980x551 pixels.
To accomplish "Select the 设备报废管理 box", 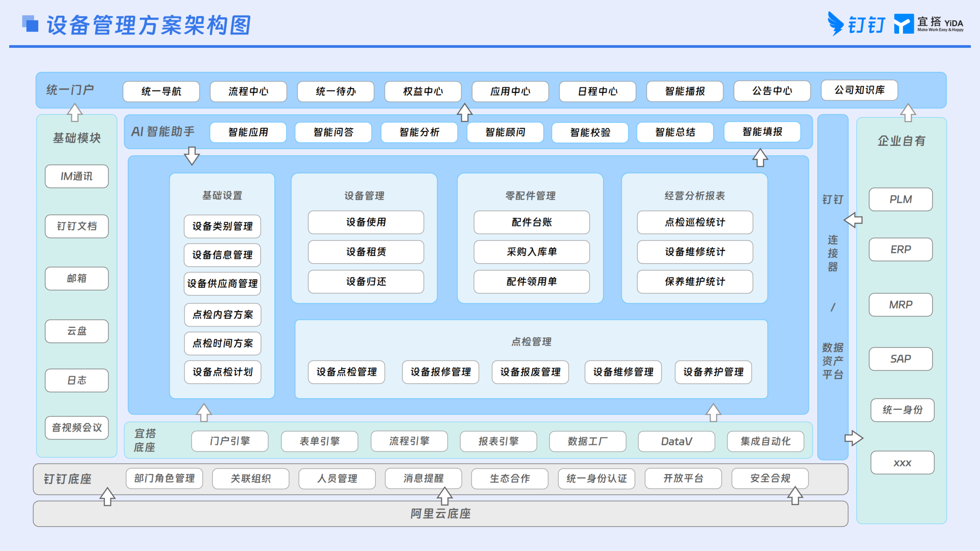I will 530,372.
